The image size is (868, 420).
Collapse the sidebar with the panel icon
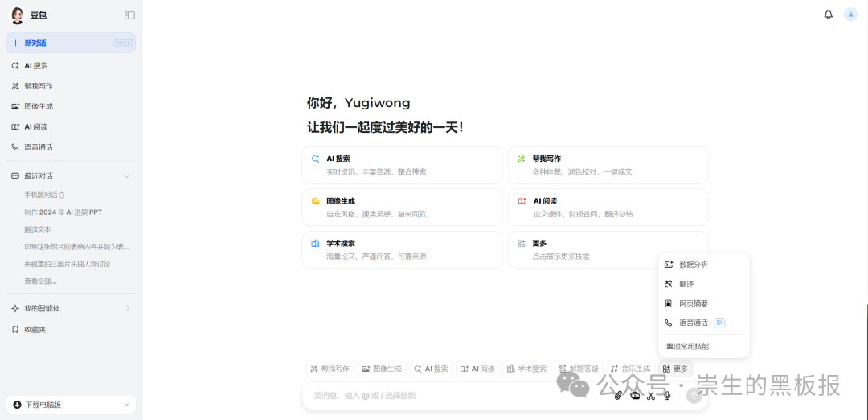129,15
